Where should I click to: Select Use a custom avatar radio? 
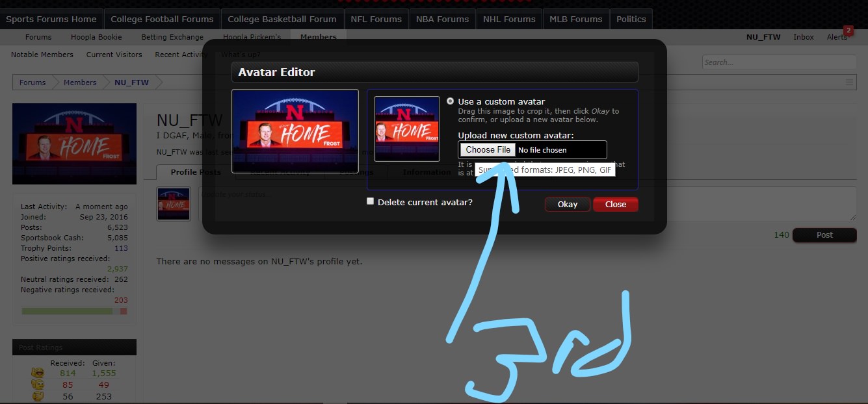click(450, 101)
